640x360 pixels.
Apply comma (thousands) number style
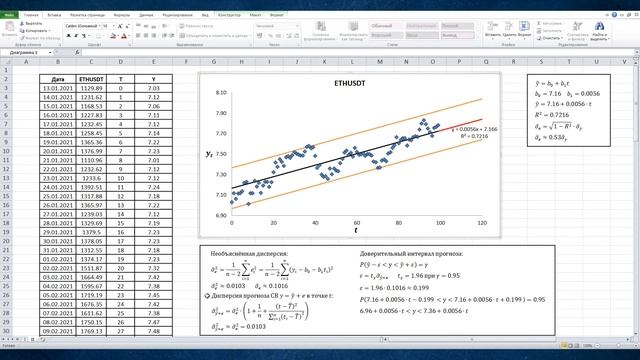(x=278, y=36)
